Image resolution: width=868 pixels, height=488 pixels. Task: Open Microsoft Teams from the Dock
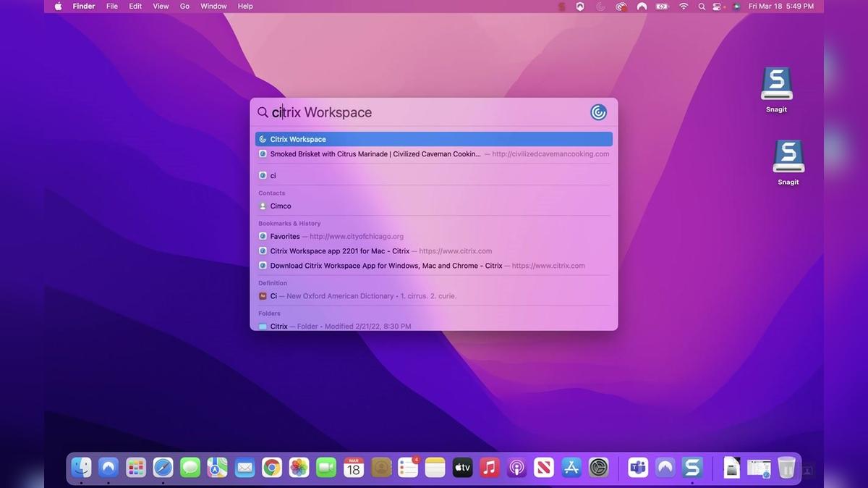coord(638,468)
